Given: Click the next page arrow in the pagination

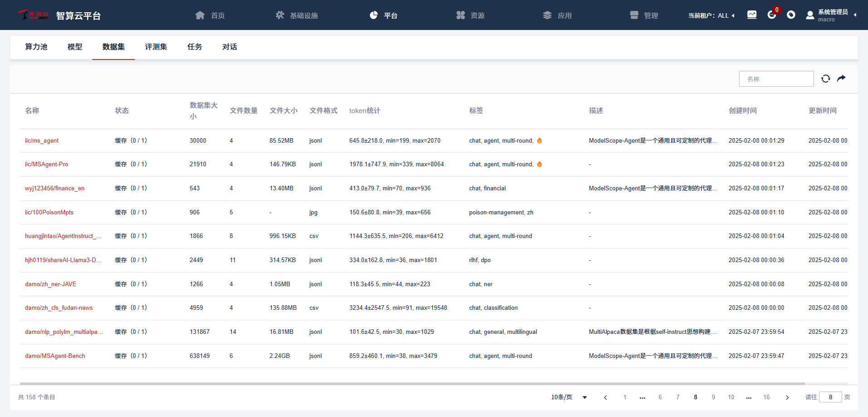Looking at the screenshot, I should tap(787, 397).
